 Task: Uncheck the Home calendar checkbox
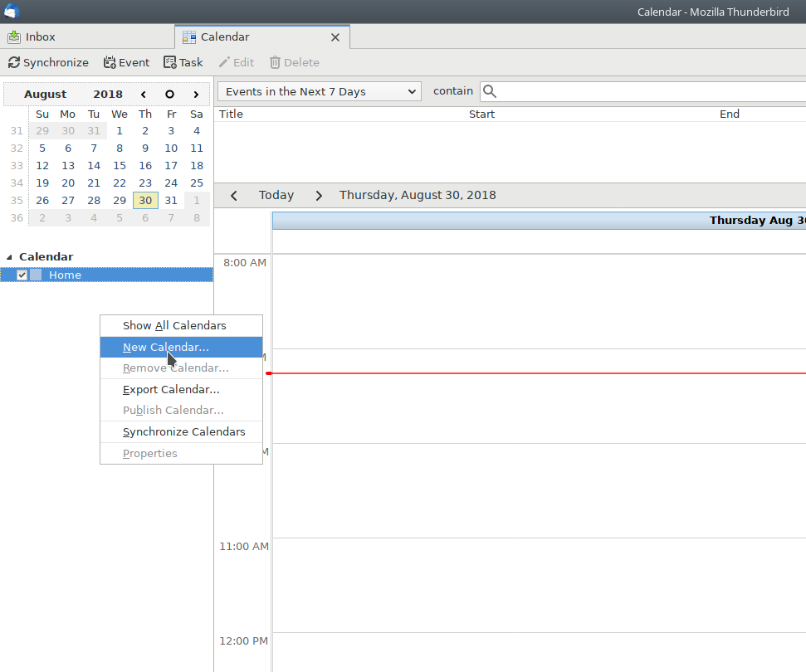[x=22, y=275]
